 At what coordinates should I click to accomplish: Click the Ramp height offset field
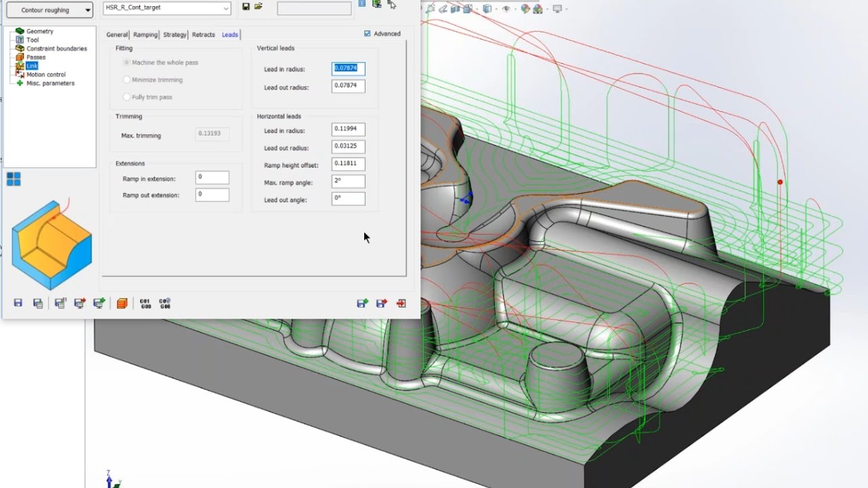pyautogui.click(x=349, y=164)
